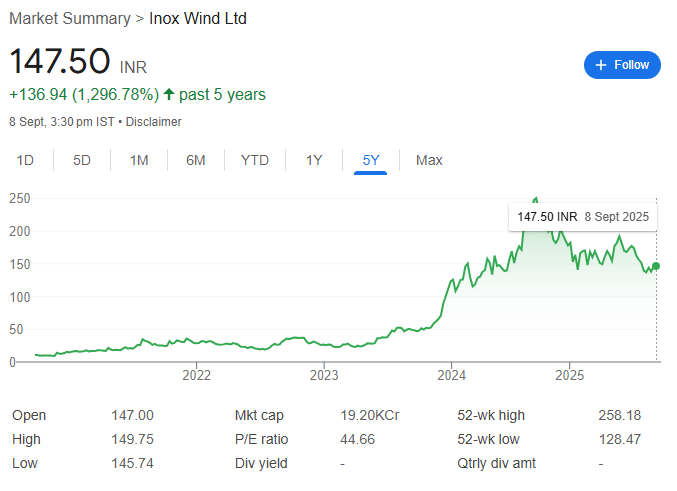Switch to the 5D range tab
Viewport: 677px width, 491px height.
click(x=82, y=160)
